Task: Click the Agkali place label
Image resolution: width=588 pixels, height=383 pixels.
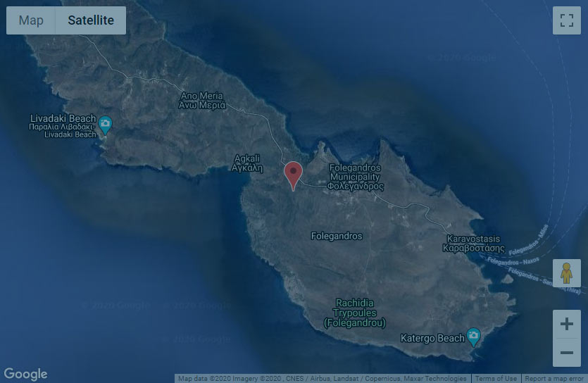Action: point(247,163)
